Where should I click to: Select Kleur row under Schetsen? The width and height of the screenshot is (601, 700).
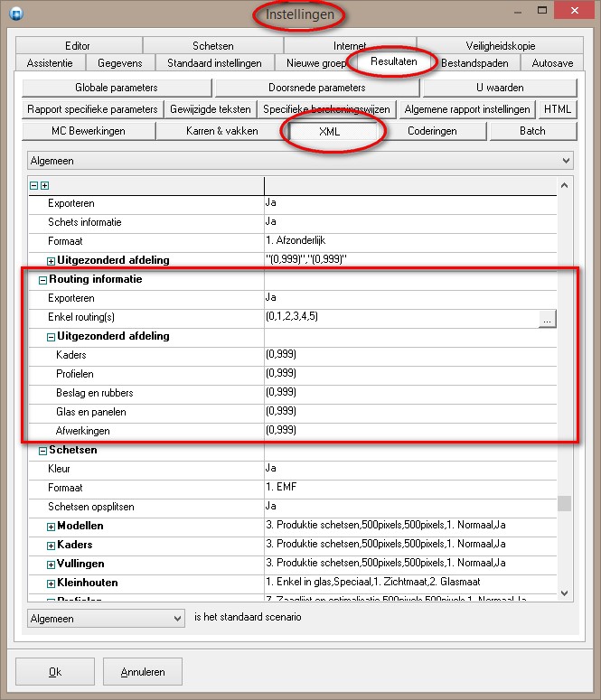click(x=293, y=469)
